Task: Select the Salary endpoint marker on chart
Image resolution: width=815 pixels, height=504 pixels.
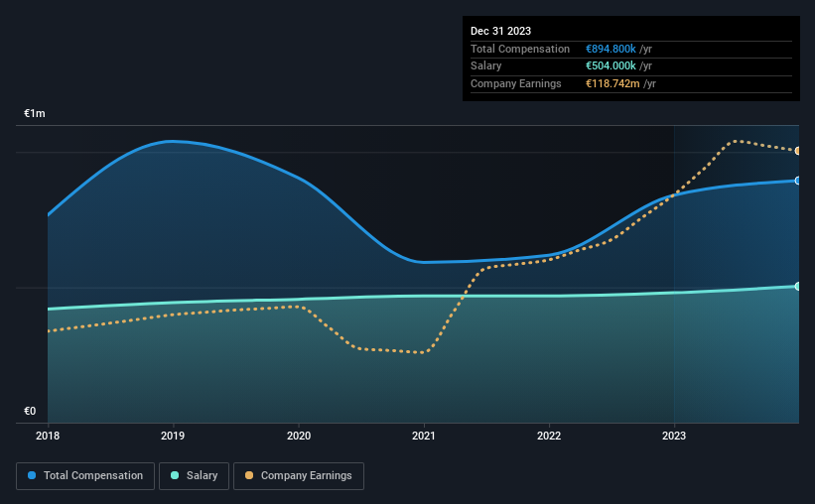Action: (x=797, y=287)
